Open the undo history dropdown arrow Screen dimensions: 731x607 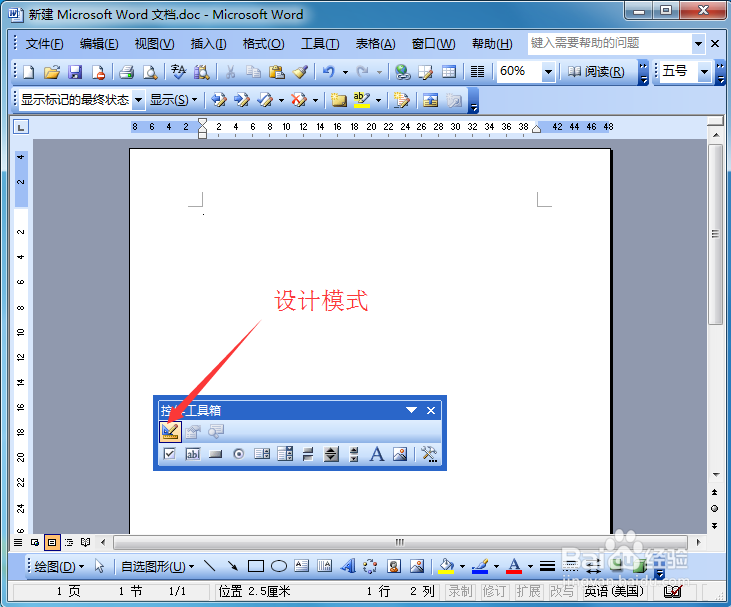(345, 72)
